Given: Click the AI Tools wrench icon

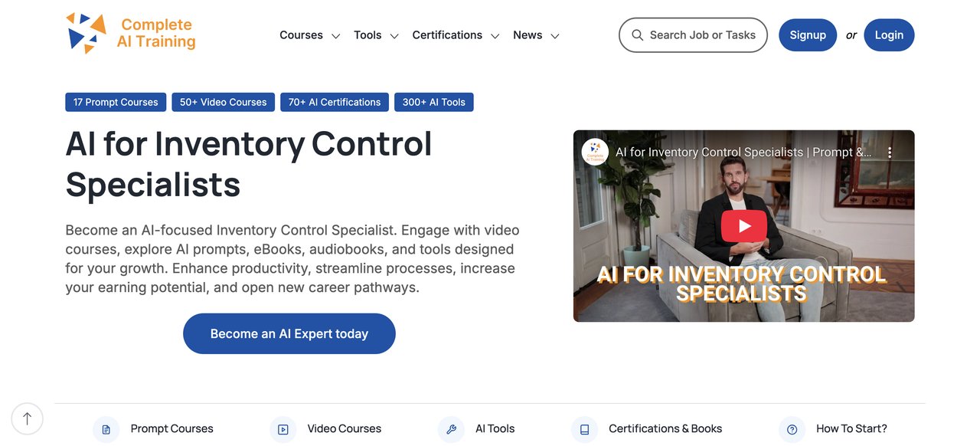Looking at the screenshot, I should (451, 429).
